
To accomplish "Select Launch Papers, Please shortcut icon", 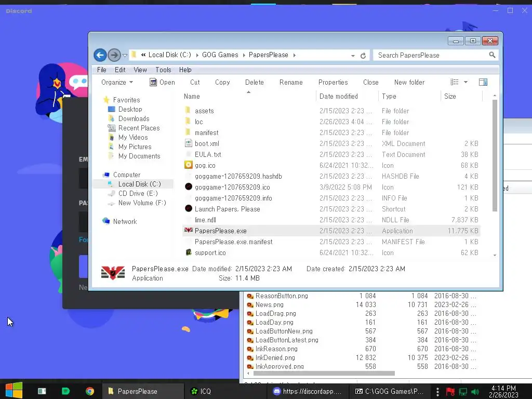I will click(x=188, y=208).
